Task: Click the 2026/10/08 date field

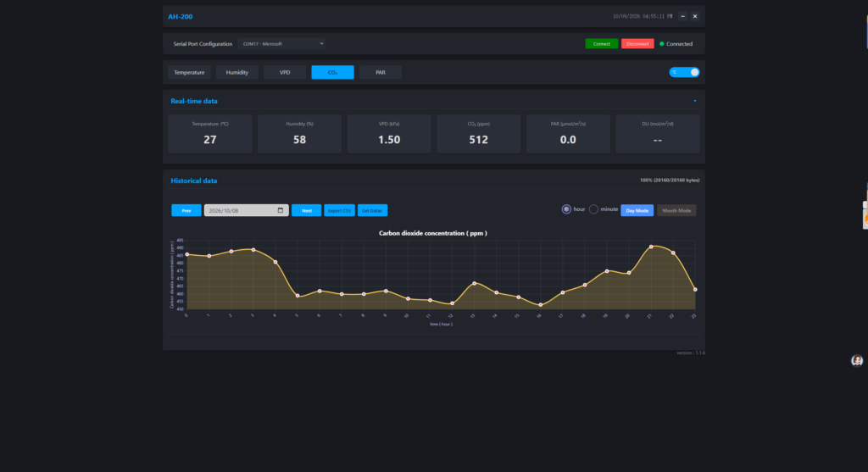Action: [x=247, y=210]
